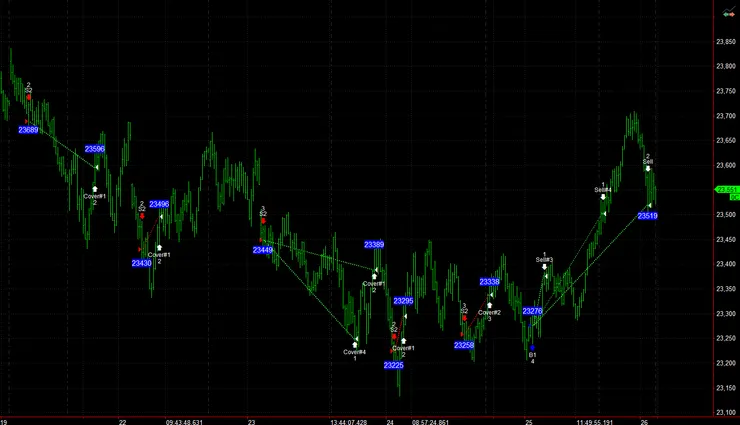Select the 23519 sell price tag

[x=648, y=216]
